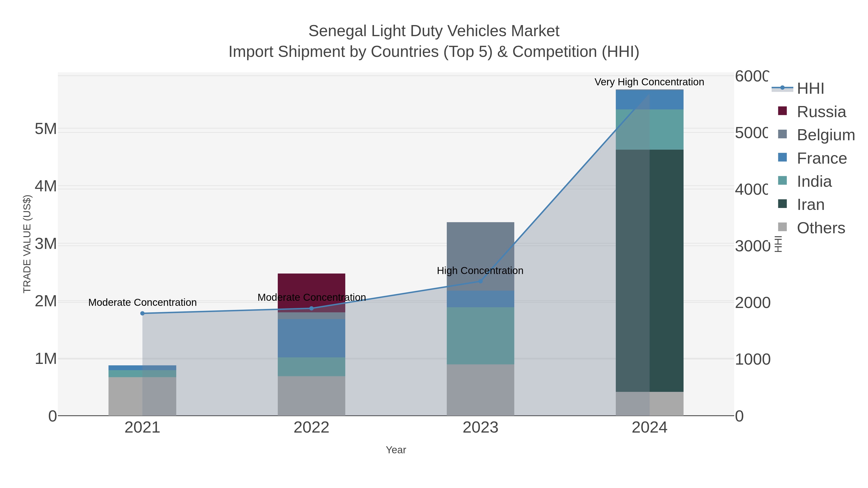Click 'Moderate Concentration' label above 2021
The height and width of the screenshot is (488, 868).
pyautogui.click(x=142, y=302)
